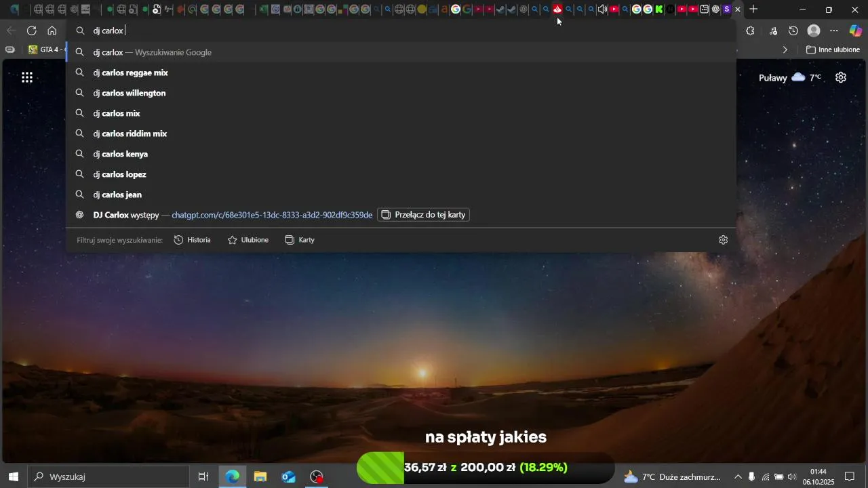
Task: Open the GTA 4 bookmark
Action: (47, 49)
